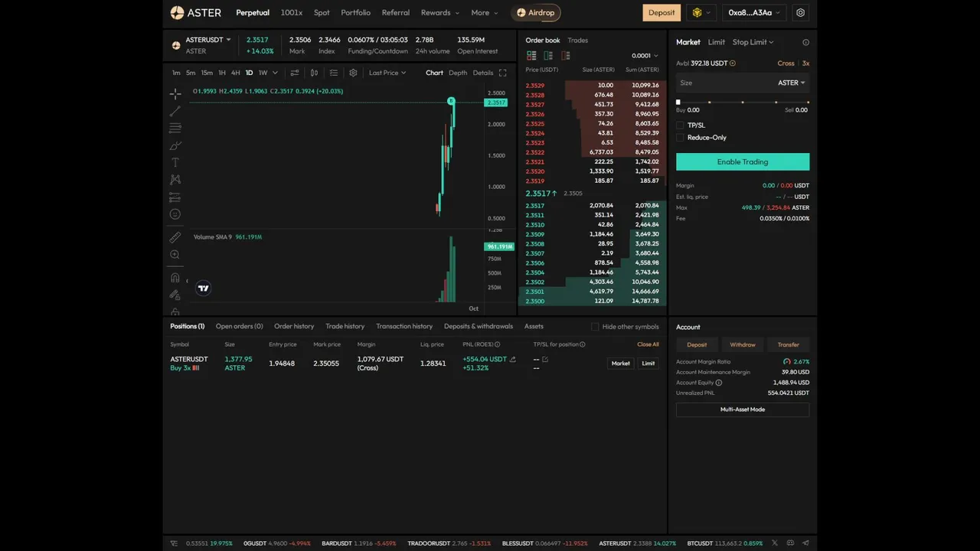Image resolution: width=980 pixels, height=551 pixels.
Task: Go to the Spot page
Action: [x=322, y=12]
